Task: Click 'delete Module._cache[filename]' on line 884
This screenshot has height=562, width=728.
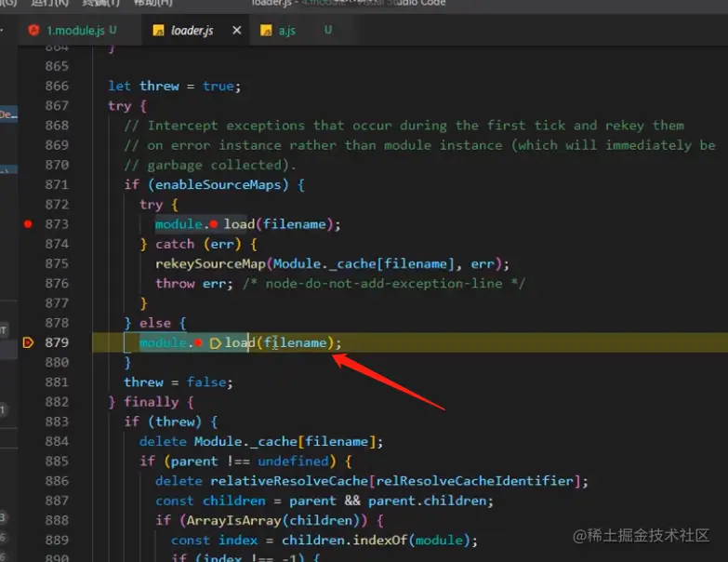Action: click(258, 441)
